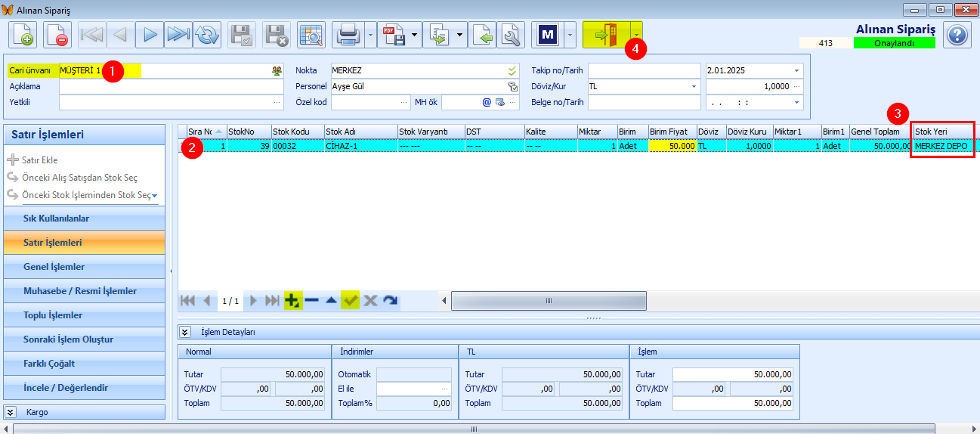Screen dimensions: 980x434
Task: Save the order with checkmark
Action: coord(243,35)
